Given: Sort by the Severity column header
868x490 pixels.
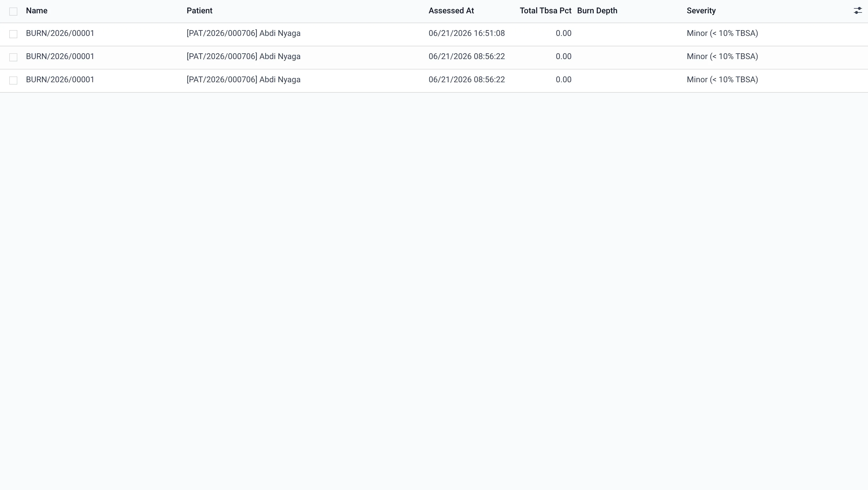Looking at the screenshot, I should pos(701,11).
